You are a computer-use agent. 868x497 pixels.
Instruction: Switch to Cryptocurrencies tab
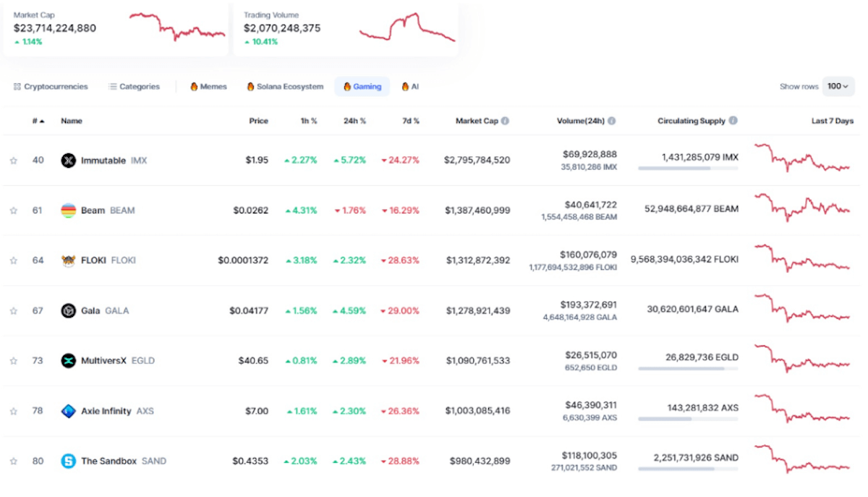coord(51,87)
